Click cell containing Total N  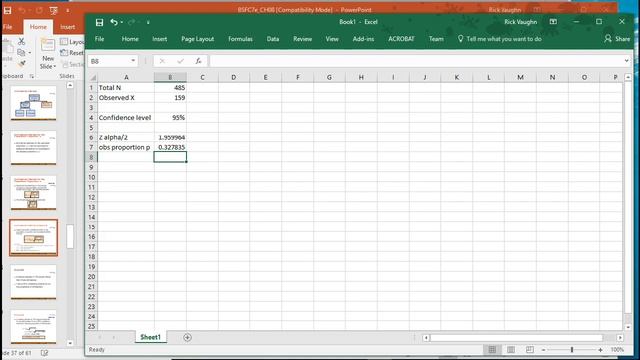click(126, 88)
